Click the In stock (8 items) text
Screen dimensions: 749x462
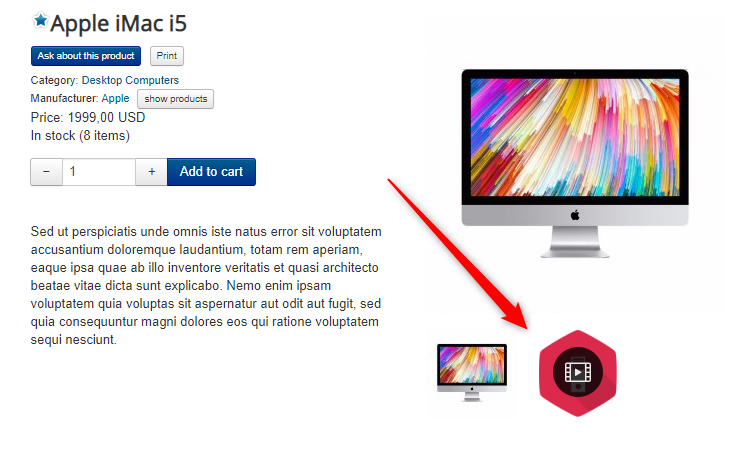click(80, 136)
